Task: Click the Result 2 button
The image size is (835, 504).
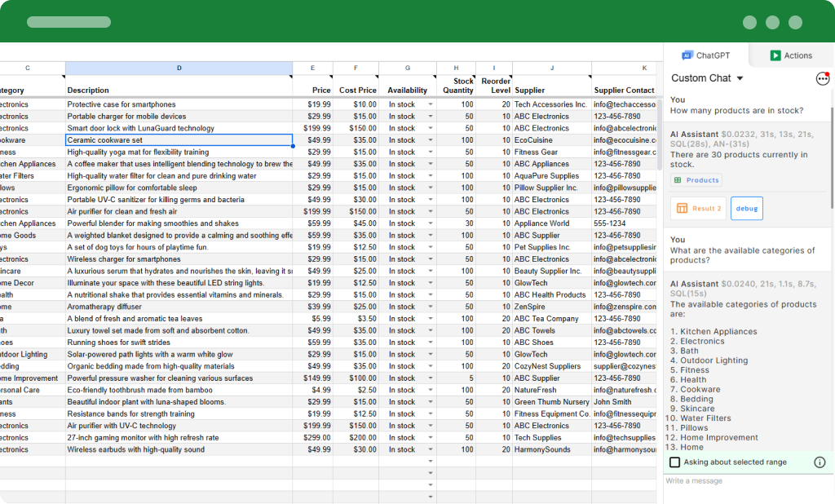Action: [x=699, y=209]
